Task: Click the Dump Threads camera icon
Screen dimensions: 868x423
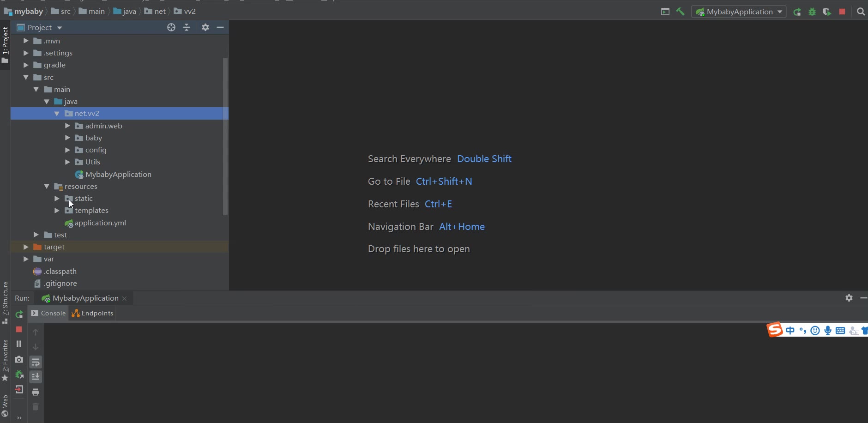Action: 19,359
